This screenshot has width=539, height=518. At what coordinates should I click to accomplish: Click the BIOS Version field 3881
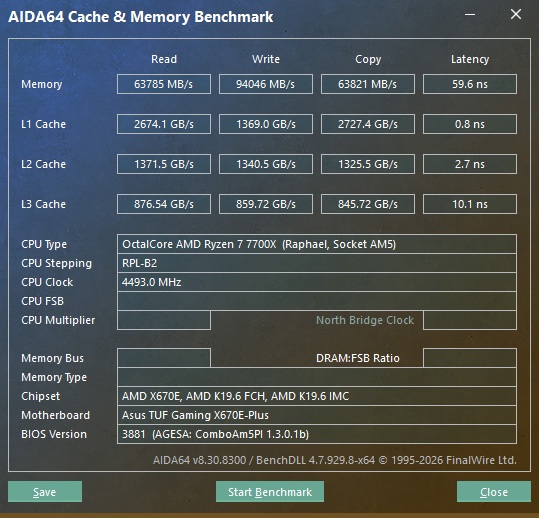317,434
